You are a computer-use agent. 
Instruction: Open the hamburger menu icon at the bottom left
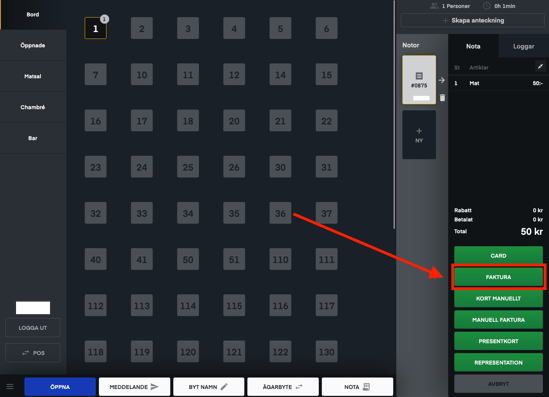(10, 386)
